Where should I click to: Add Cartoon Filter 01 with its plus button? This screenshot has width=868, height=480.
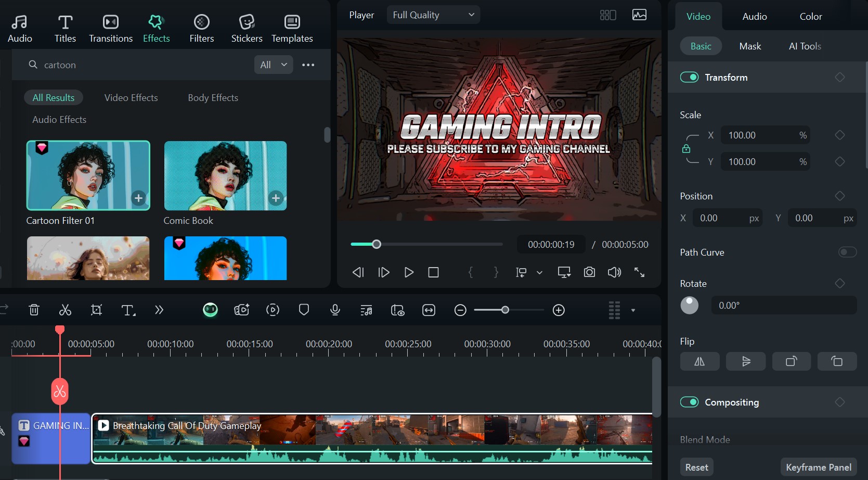138,198
